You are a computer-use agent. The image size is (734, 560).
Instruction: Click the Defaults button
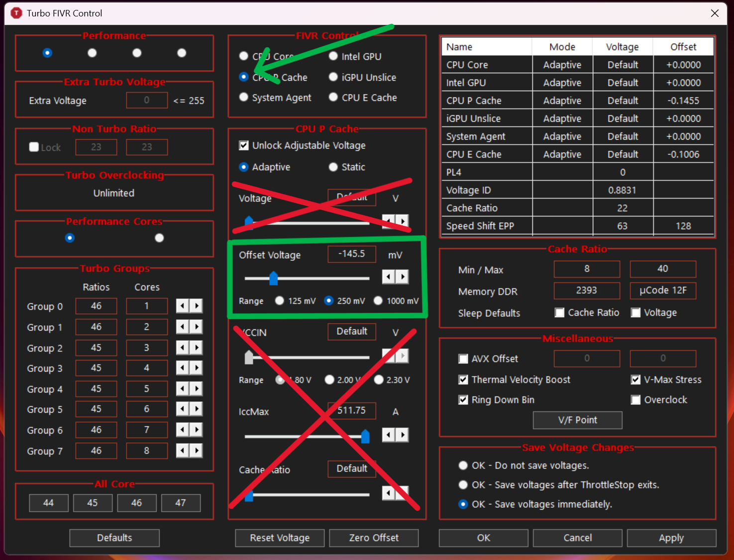coord(114,538)
